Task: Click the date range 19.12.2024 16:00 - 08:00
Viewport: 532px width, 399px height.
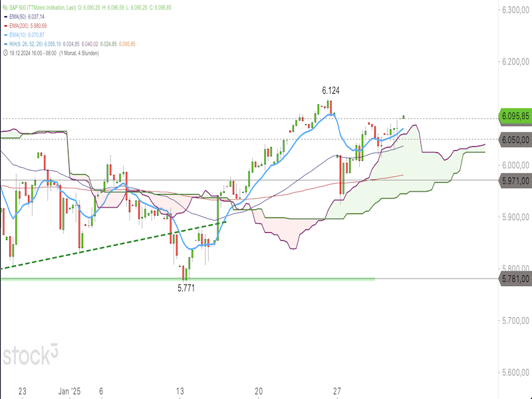Action: click(x=33, y=53)
